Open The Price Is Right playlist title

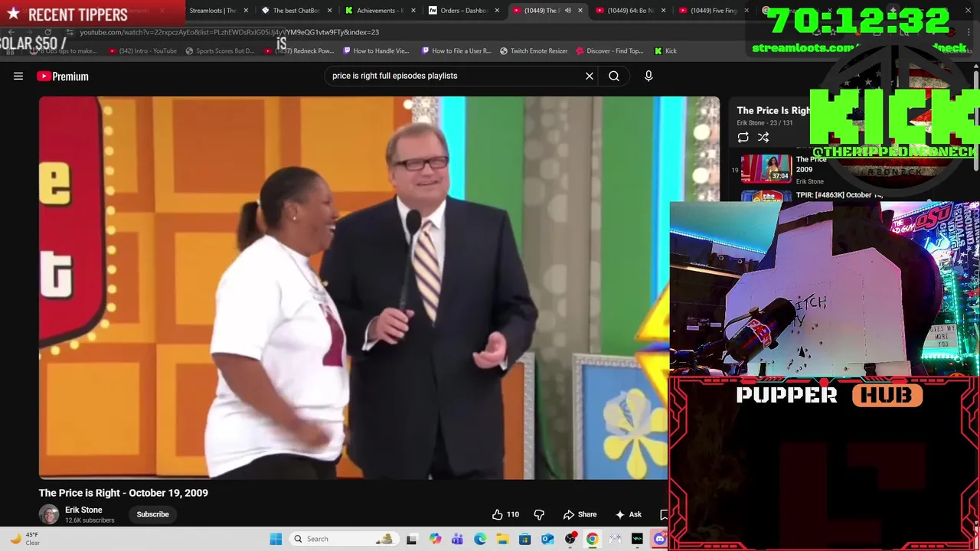click(x=773, y=111)
